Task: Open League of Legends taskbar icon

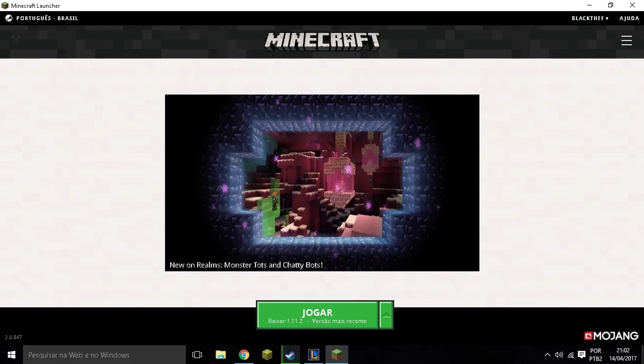Action: [313, 355]
